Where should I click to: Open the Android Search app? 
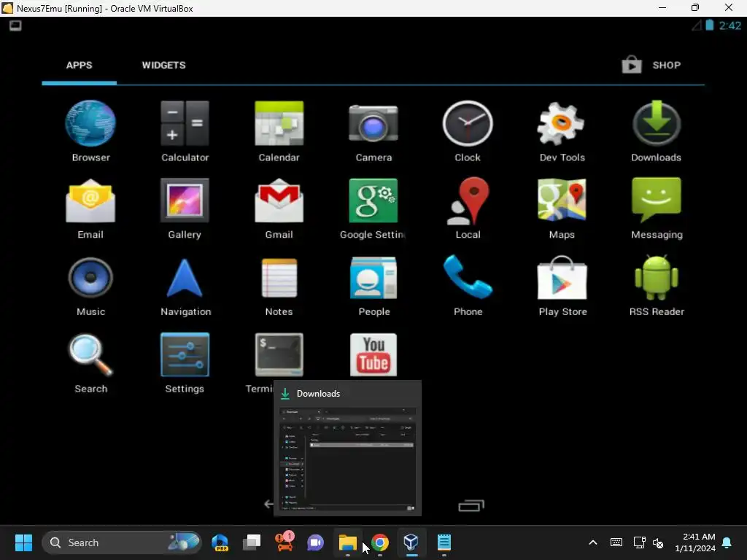coord(90,362)
